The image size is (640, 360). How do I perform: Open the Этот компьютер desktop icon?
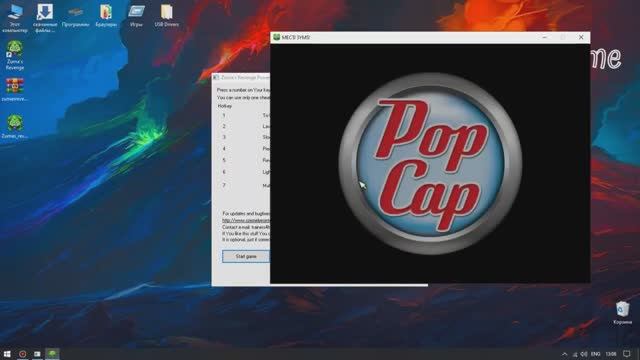pyautogui.click(x=15, y=18)
